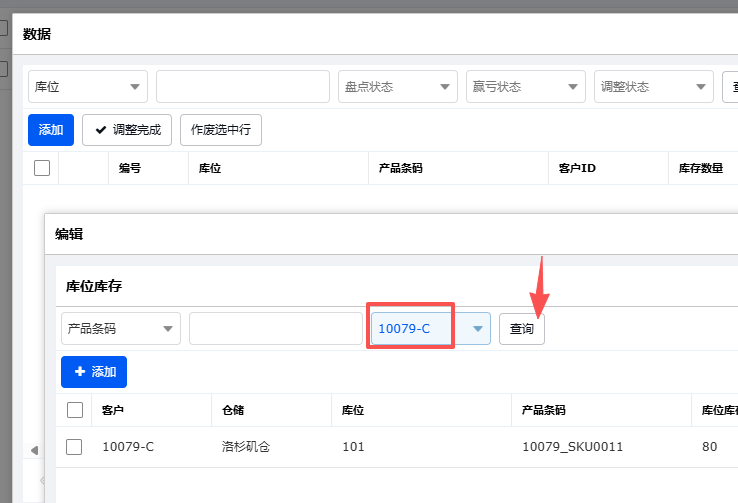
Task: Click the search text field beside 库位
Action: pos(242,87)
